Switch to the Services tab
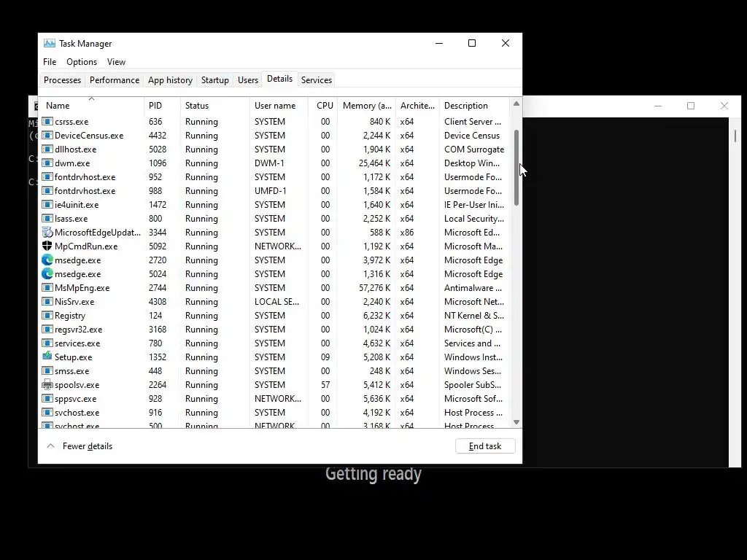747x560 pixels. 317,80
